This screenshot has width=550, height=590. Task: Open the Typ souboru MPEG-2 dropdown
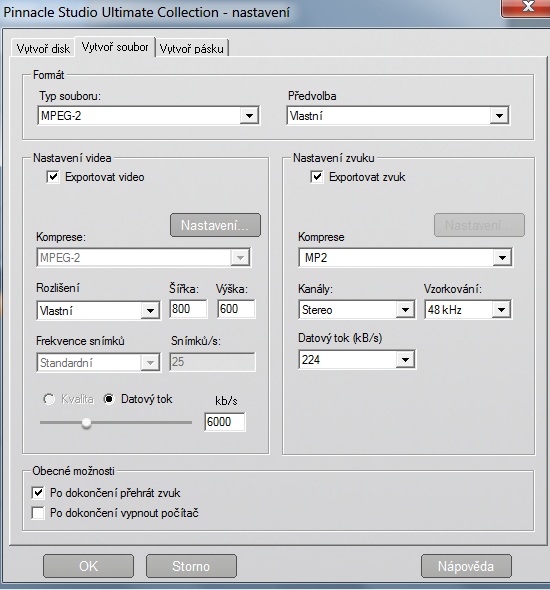148,116
